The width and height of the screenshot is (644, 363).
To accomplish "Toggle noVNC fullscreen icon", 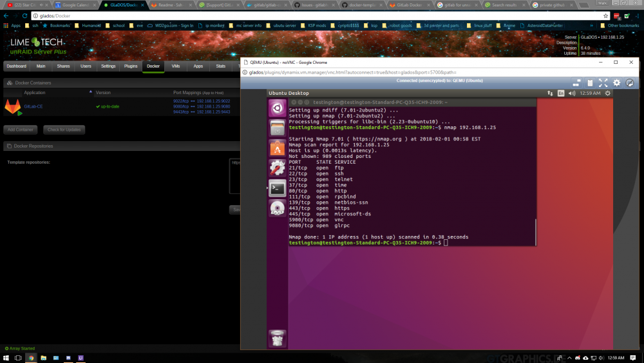I will point(603,83).
